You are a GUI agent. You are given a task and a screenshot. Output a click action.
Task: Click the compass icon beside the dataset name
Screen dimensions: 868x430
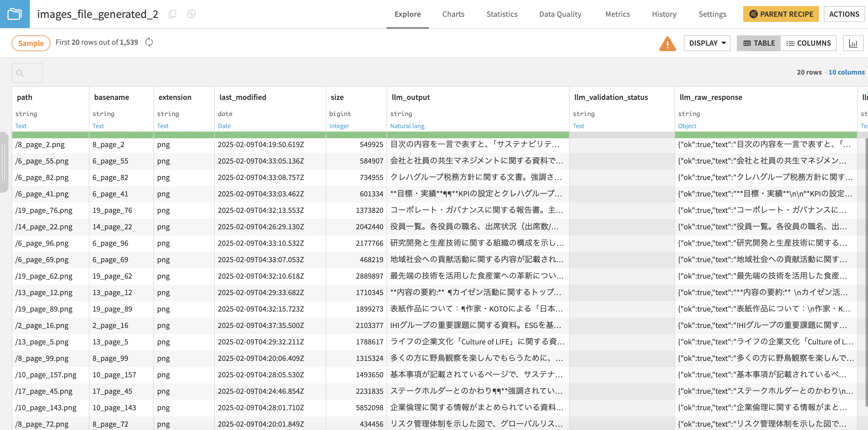coord(191,14)
